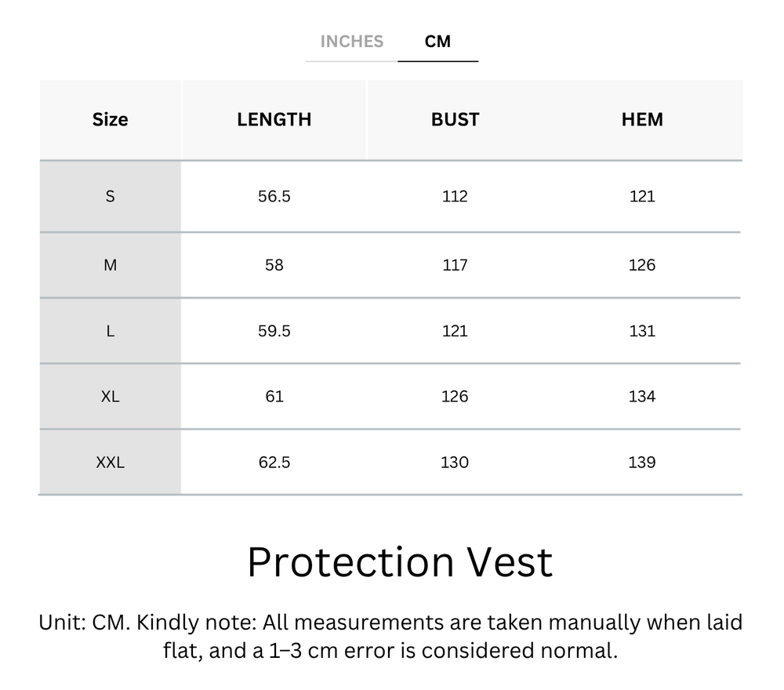
Task: Click the Protection Vest title
Action: tap(400, 562)
